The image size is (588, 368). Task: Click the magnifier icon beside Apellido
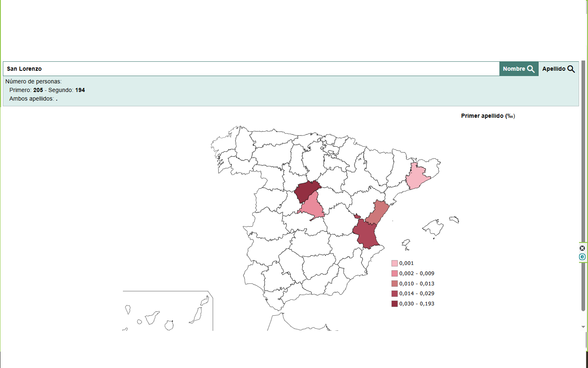(571, 69)
